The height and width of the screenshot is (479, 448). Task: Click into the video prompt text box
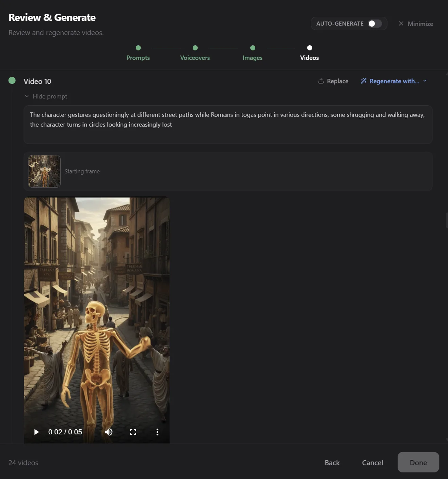click(x=228, y=124)
